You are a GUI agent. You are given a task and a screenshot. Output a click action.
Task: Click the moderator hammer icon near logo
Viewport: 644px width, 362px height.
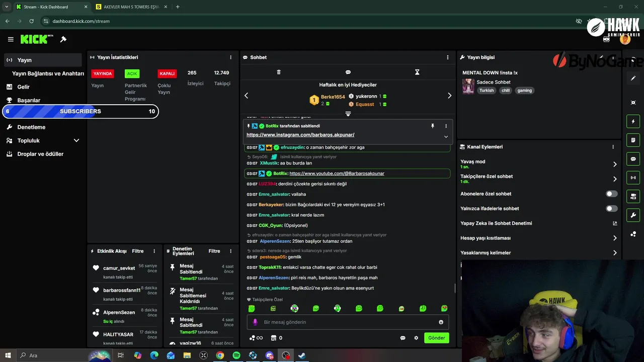click(x=63, y=39)
